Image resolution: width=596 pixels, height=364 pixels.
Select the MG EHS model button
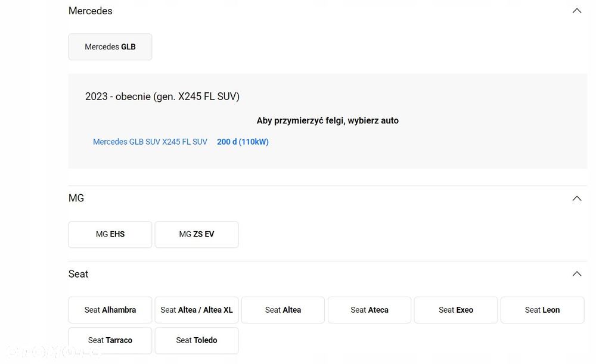click(110, 235)
